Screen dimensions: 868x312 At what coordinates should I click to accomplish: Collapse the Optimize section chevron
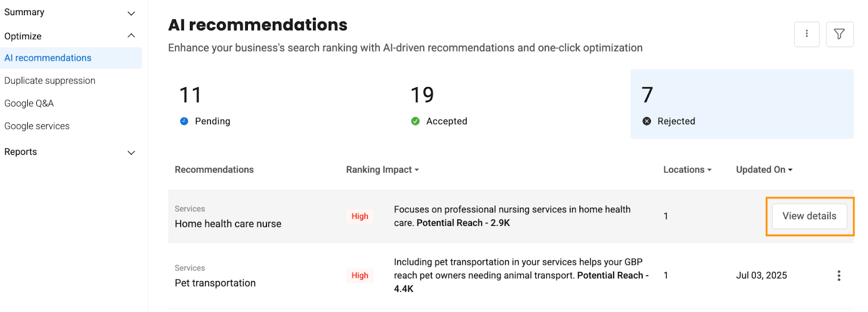[x=131, y=36]
